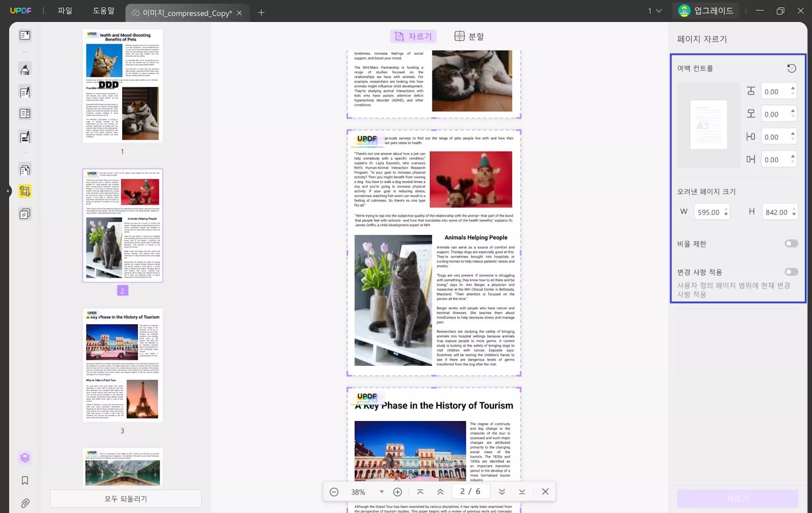Click the left margin icon

tap(751, 137)
